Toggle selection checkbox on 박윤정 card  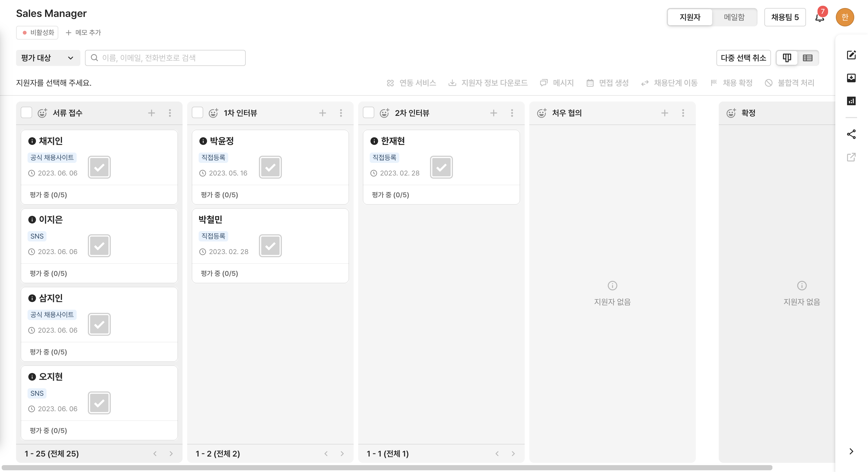[270, 167]
